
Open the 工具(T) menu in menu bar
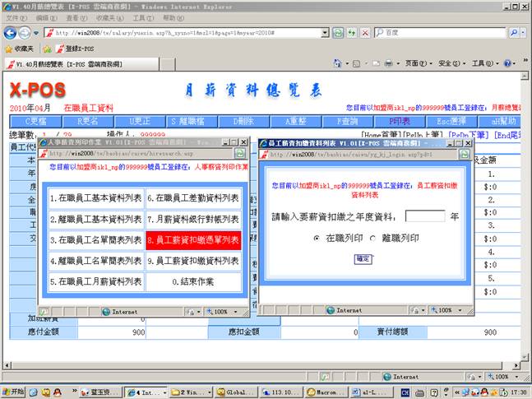142,17
